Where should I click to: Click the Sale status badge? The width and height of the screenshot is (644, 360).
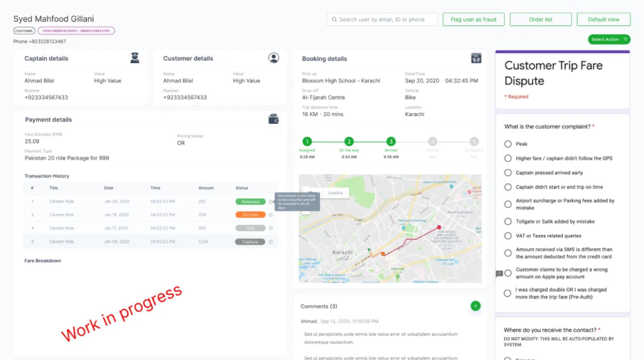coord(250,228)
